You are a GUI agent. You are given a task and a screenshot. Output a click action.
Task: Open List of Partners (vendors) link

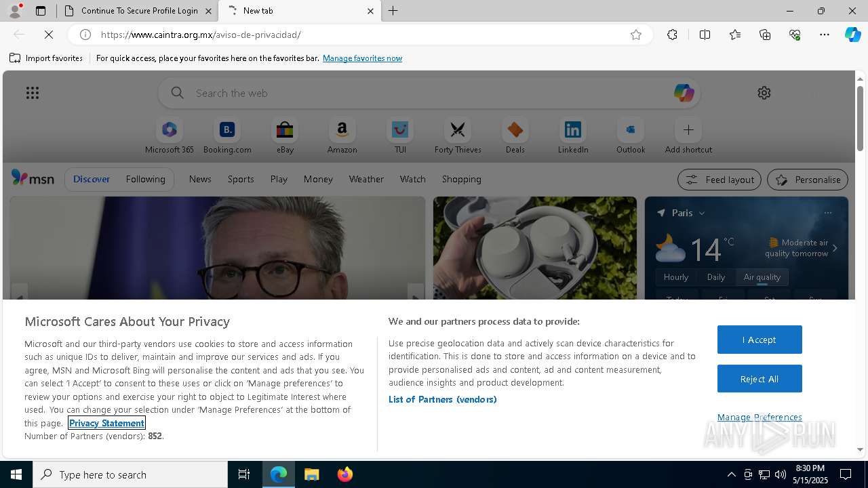(443, 399)
